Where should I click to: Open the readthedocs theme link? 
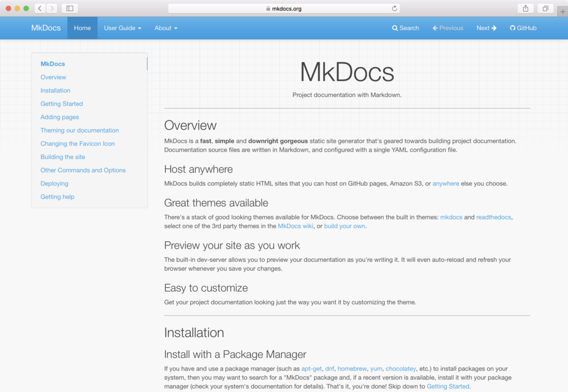493,217
